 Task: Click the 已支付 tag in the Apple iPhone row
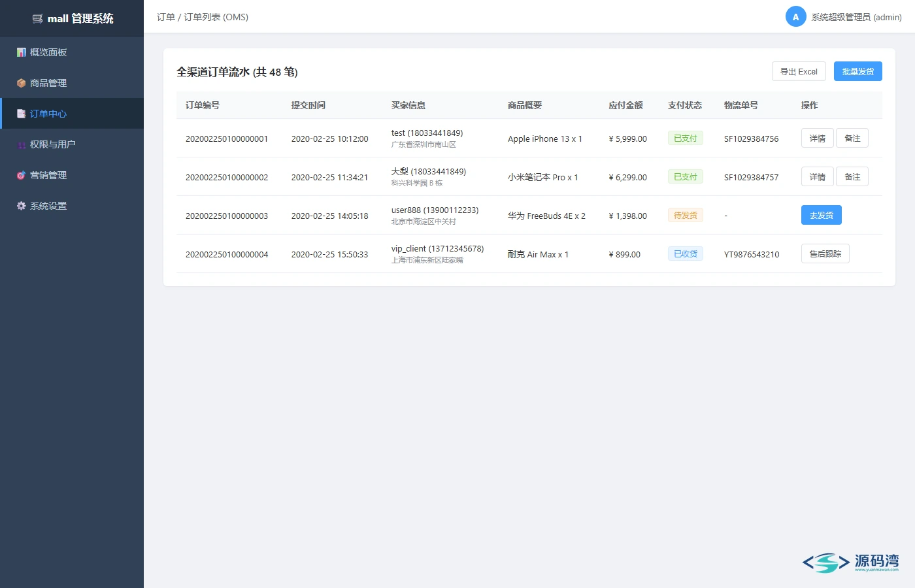[686, 138]
